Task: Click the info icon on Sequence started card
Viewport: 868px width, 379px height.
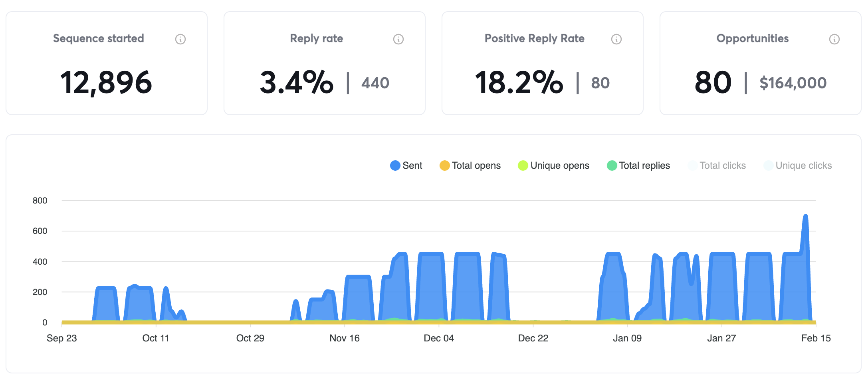Action: 180,39
